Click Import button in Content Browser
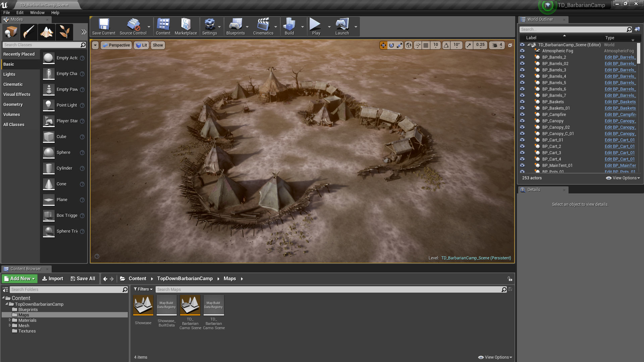 [53, 279]
